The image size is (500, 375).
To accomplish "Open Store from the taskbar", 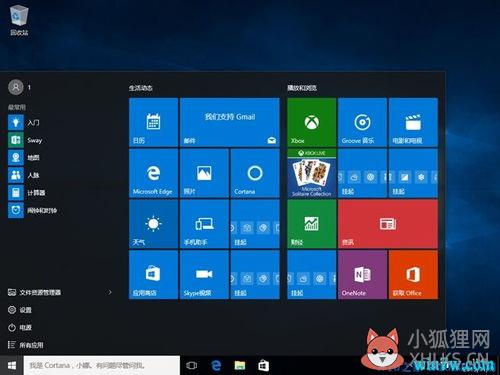I will click(264, 366).
